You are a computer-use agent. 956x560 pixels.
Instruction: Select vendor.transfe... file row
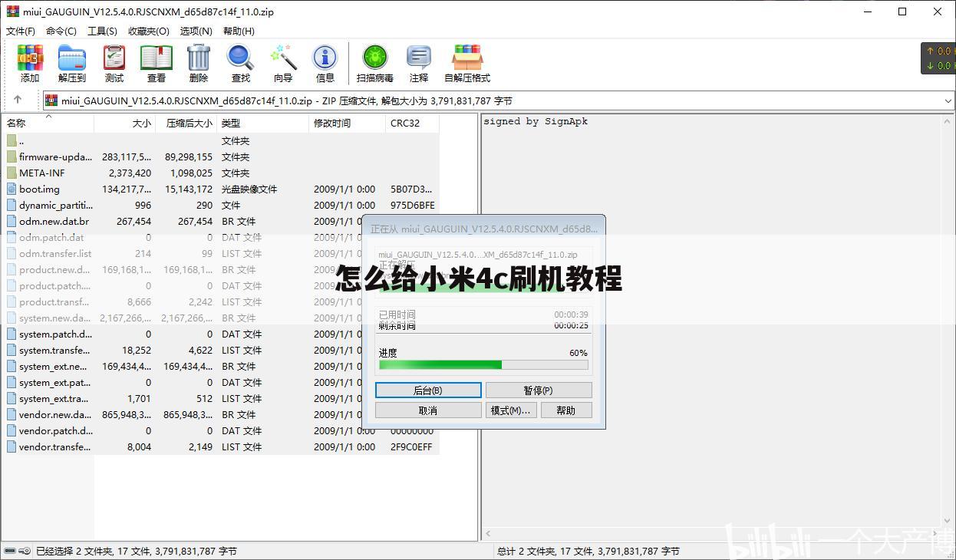[220, 446]
